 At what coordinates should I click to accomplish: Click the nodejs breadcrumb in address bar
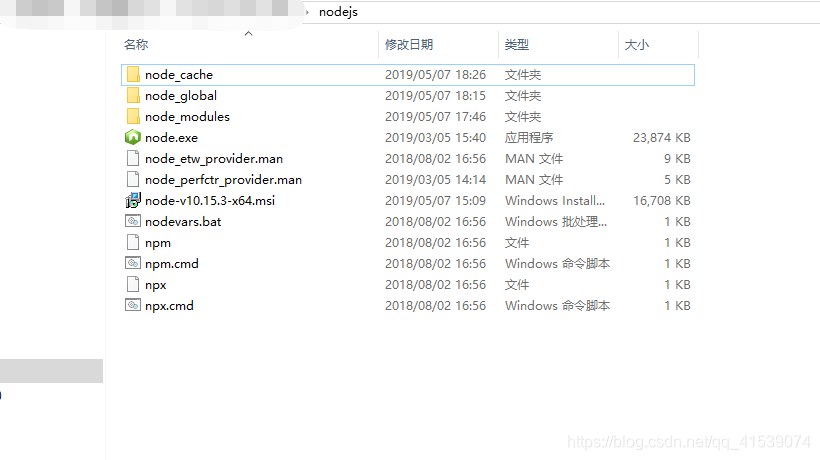tap(338, 12)
